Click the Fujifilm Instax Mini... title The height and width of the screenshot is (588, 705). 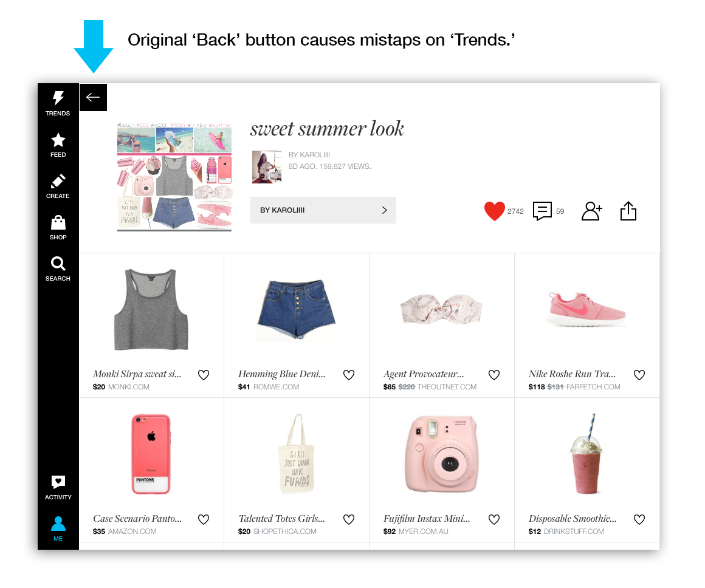[x=427, y=519]
